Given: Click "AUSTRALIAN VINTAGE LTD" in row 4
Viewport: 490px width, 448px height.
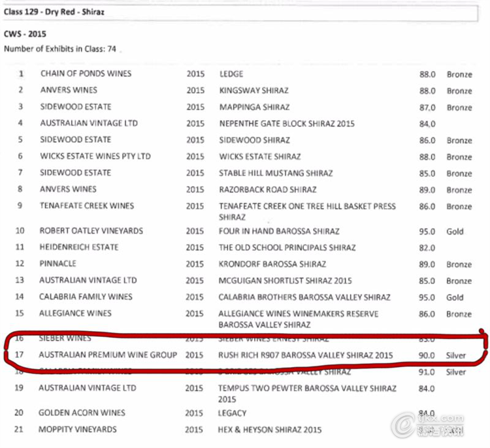Looking at the screenshot, I should (89, 123).
